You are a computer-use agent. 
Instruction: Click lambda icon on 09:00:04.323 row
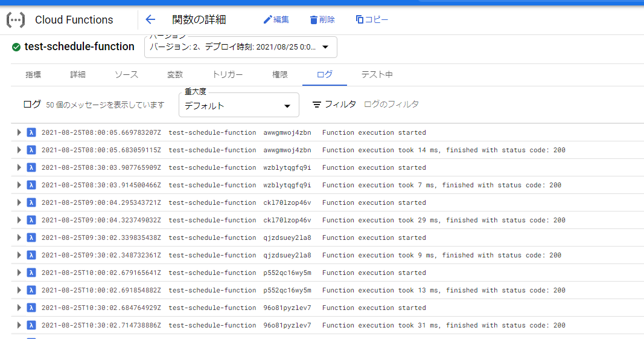(x=31, y=220)
